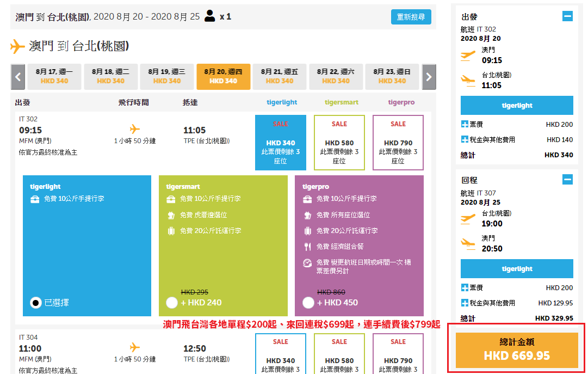The width and height of the screenshot is (588, 374).
Task: Click 免費 經濟組合餐 in tigerpro card
Action: 340,247
